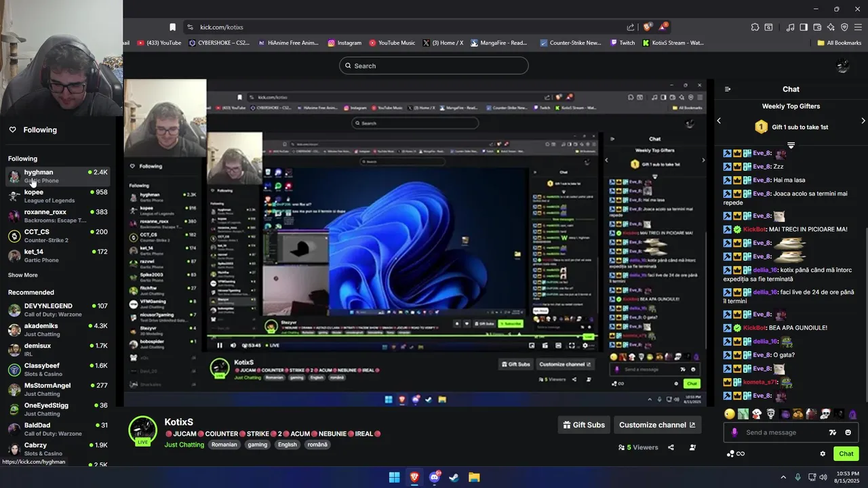The image size is (868, 488).
Task: Open the CYBERSHOKE bookmark
Action: coord(219,43)
